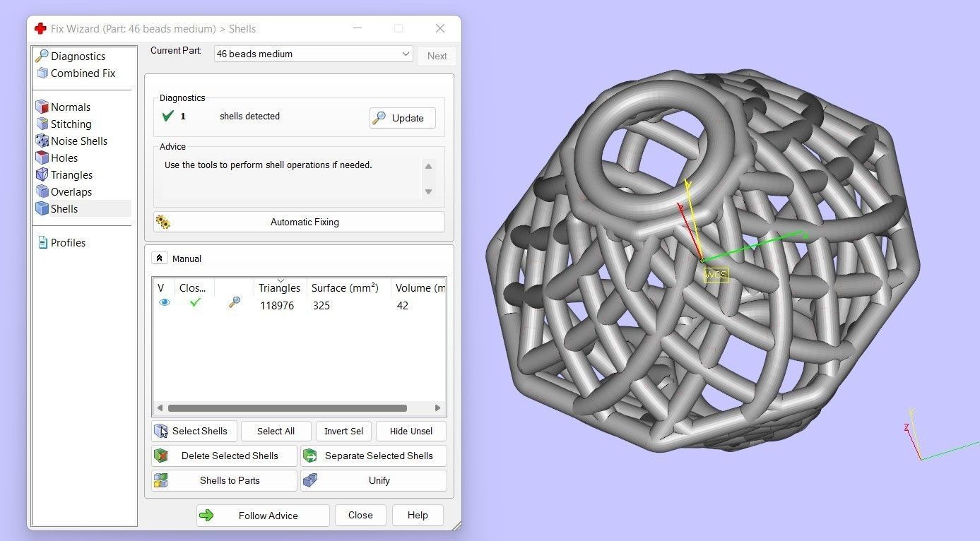Activate the Select Shells tool

pyautogui.click(x=194, y=431)
